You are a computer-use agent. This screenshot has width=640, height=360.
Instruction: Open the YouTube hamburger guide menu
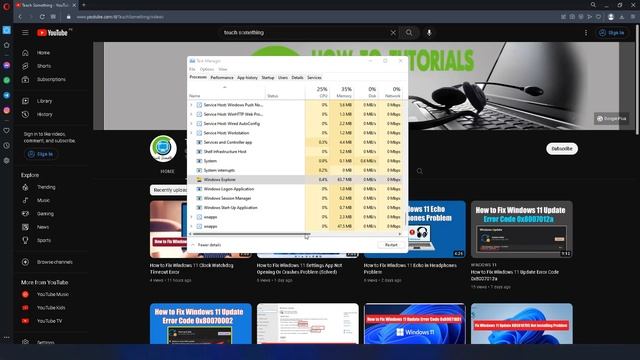tap(25, 33)
